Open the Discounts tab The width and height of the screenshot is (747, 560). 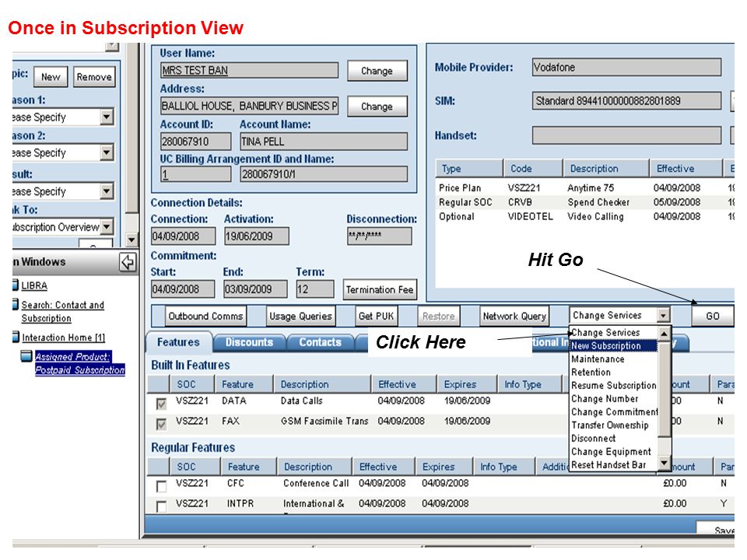tap(249, 342)
